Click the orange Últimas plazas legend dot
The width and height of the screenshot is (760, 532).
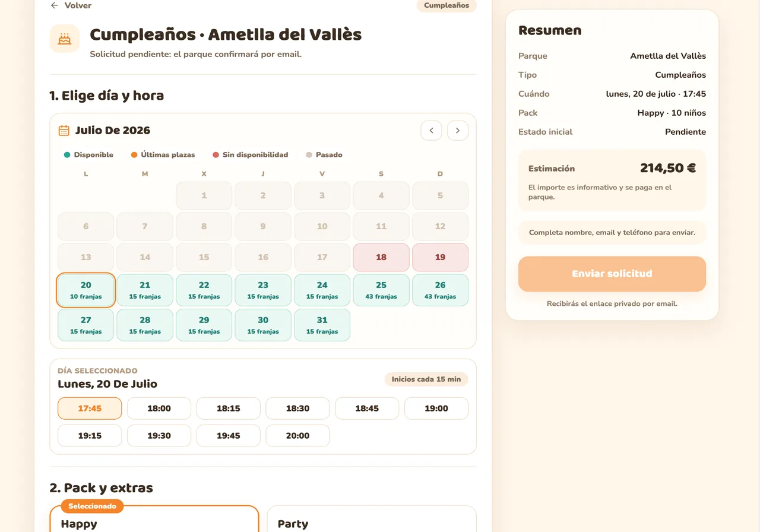tap(134, 155)
